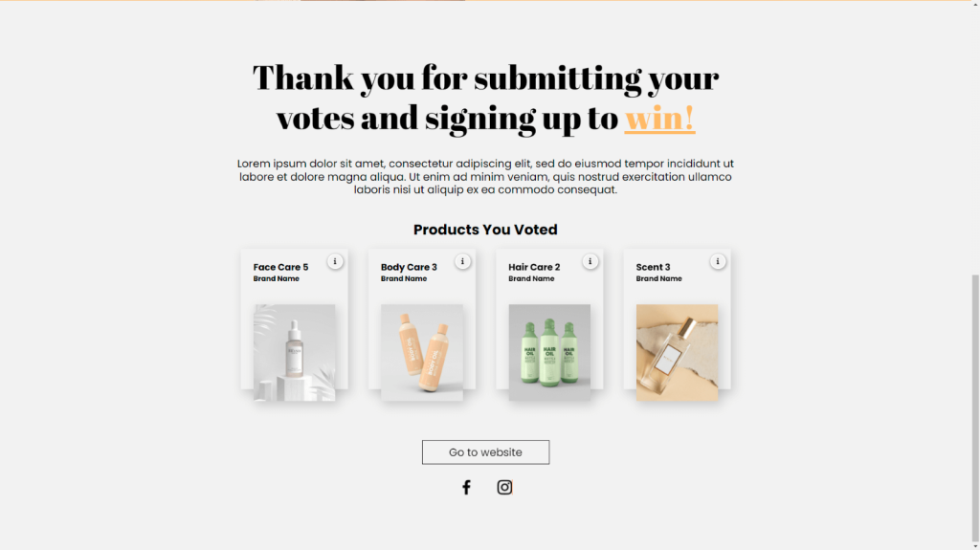The image size is (980, 550).
Task: Open info icon on Scent 3 card
Action: coord(718,261)
